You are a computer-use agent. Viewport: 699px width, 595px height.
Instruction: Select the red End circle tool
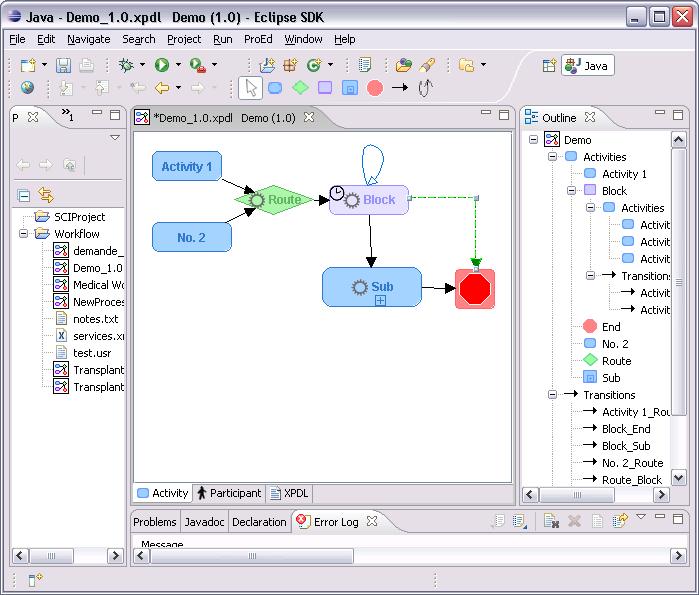[x=375, y=88]
